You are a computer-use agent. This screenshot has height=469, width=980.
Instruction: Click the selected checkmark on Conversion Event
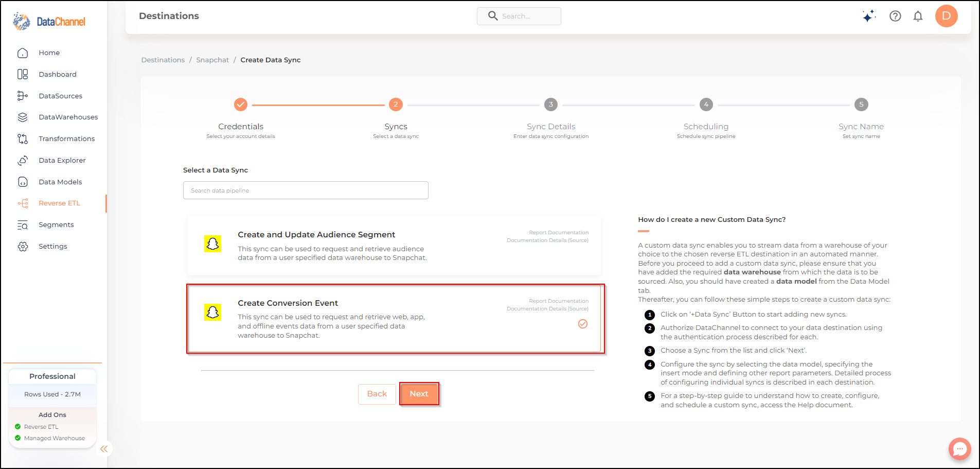click(583, 324)
